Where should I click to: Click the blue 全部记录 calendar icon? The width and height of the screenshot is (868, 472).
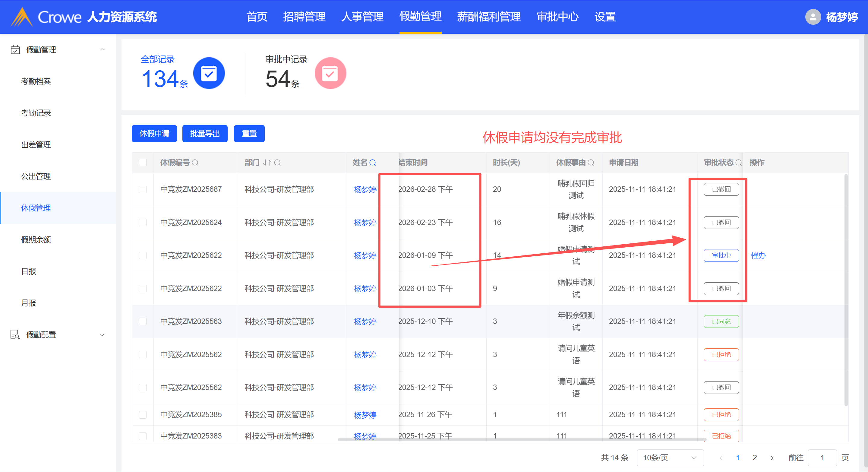(x=209, y=73)
